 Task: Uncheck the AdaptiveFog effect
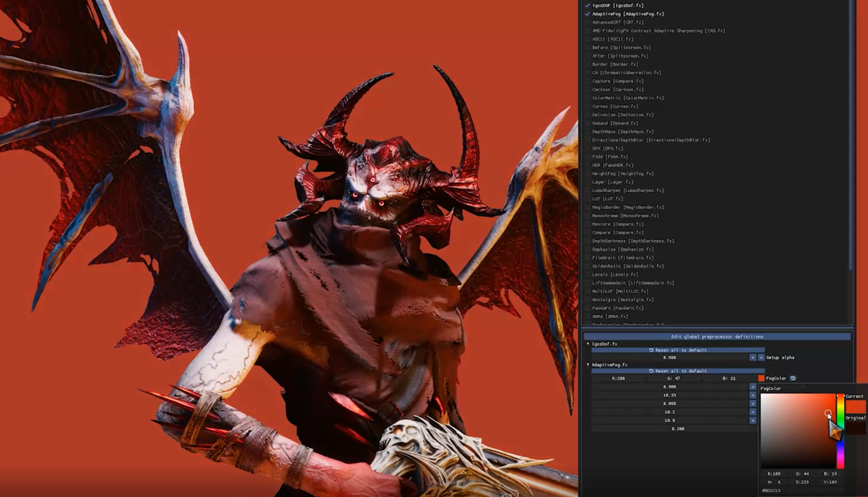[x=587, y=14]
